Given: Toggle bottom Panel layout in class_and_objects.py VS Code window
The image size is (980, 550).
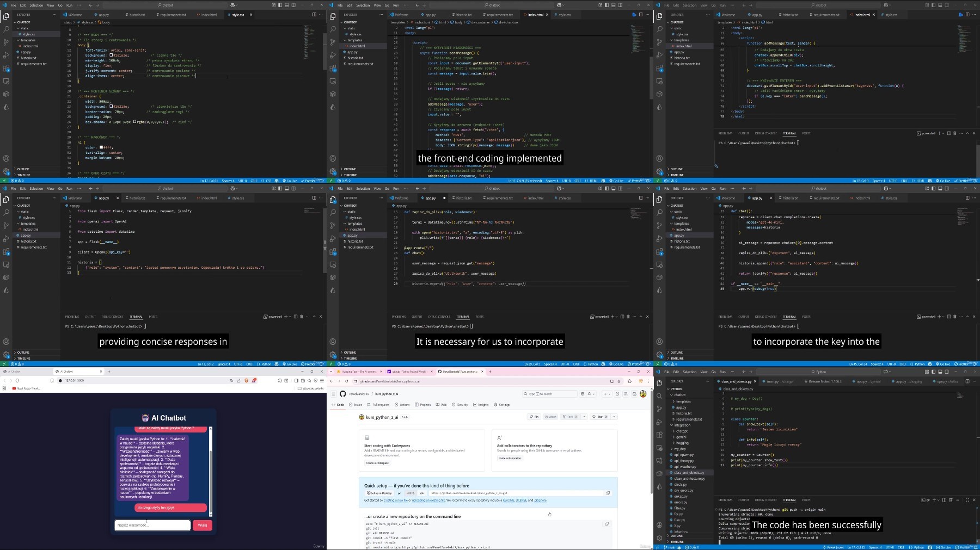Looking at the screenshot, I should coord(939,372).
